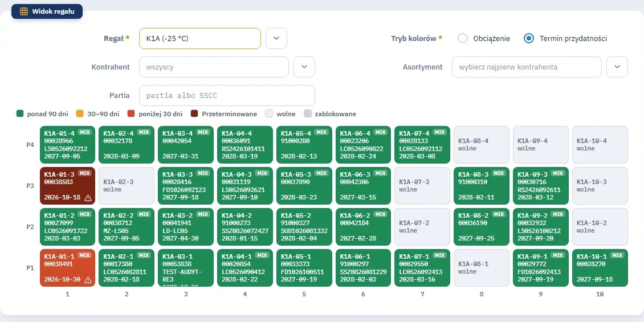Click row label P3

click(30, 186)
